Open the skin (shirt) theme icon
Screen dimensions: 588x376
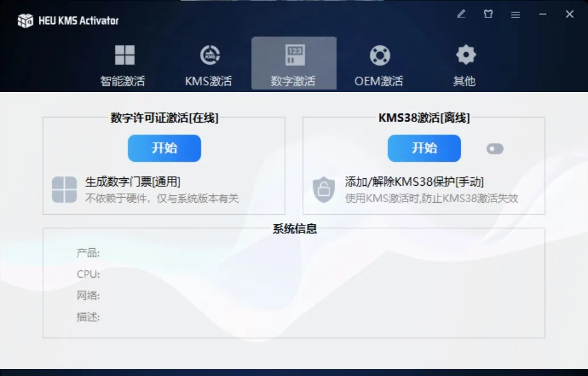(488, 14)
